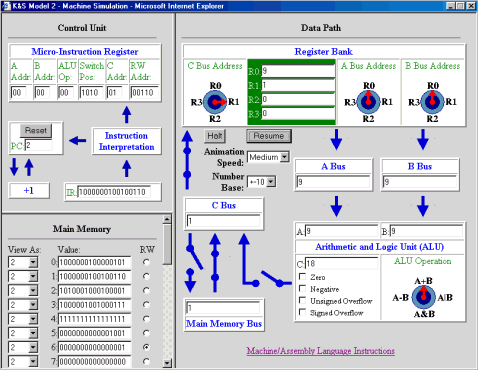Toggle the Unsigned Overflow checkbox

tap(302, 300)
